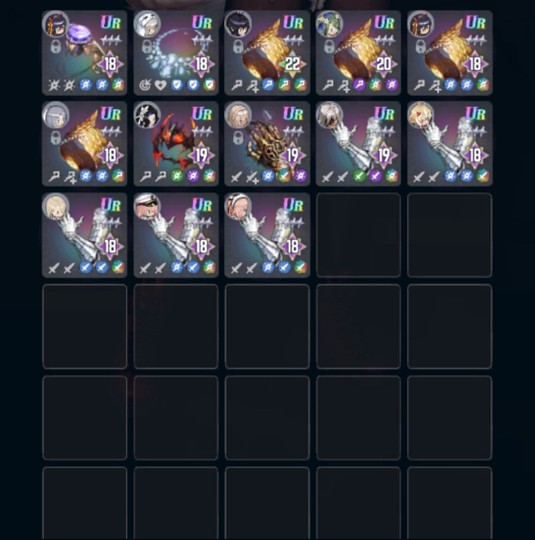Select the purple turban UR equipment
Screen dimensions: 535x540
coord(84,53)
